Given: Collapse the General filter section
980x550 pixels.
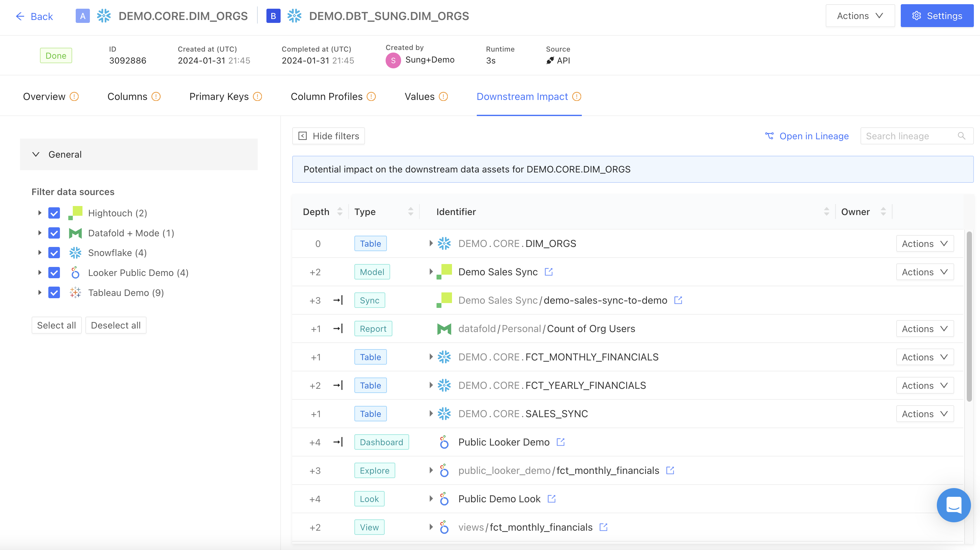Looking at the screenshot, I should pyautogui.click(x=139, y=154).
